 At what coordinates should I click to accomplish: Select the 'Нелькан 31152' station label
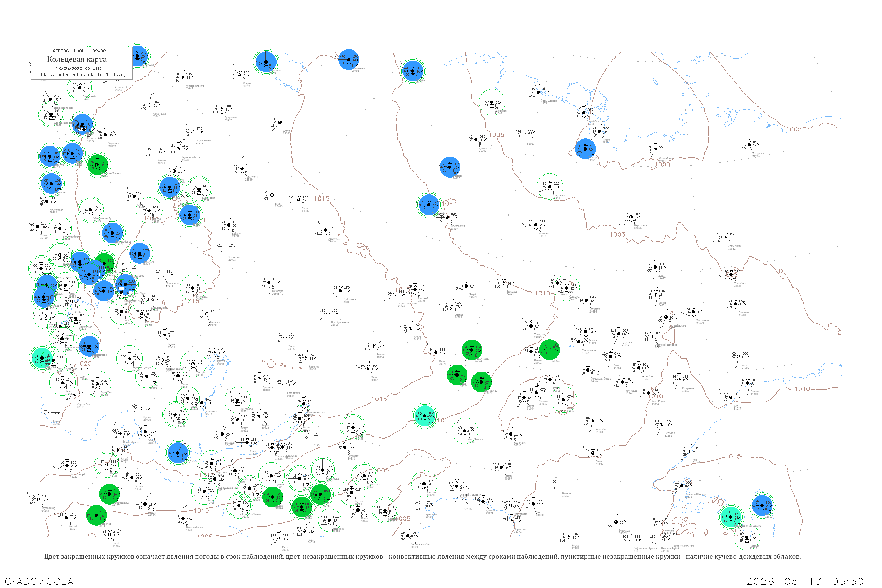pyautogui.click(x=670, y=434)
